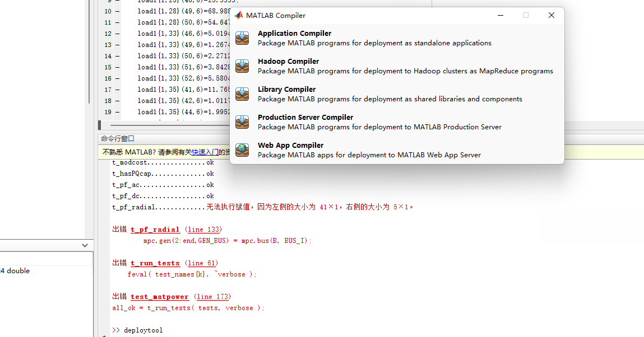The image size is (644, 337).
Task: Toggle breakpoint dash on editor line 12
Action: 118,34
